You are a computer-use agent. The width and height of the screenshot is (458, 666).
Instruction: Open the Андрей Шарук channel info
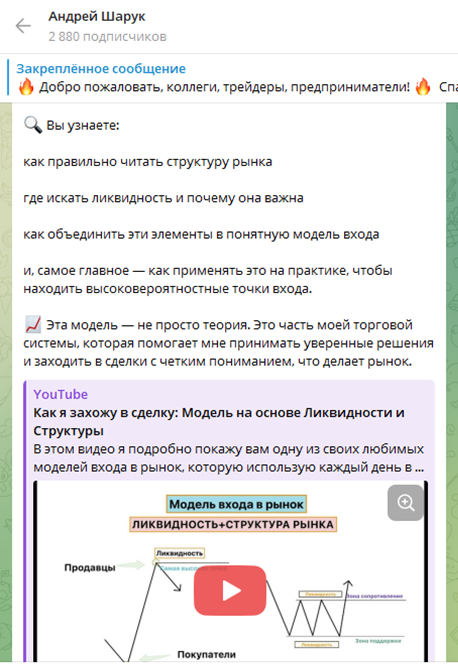[96, 17]
